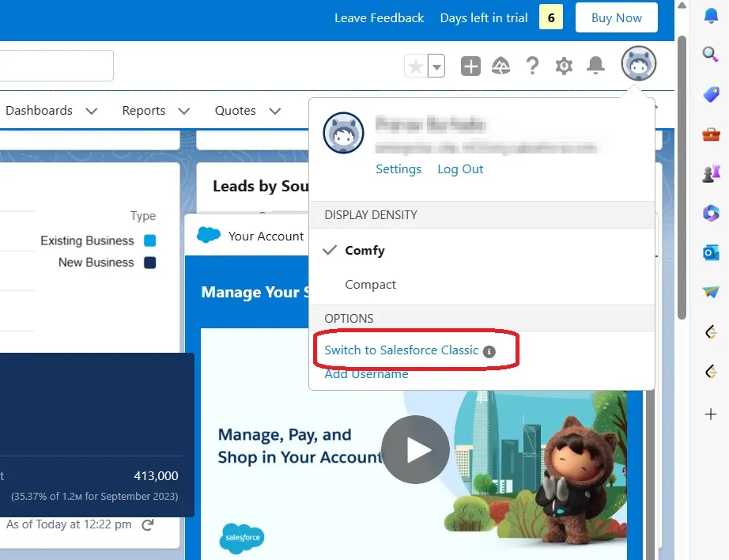Open the browser sidebar bell icon
The image size is (729, 560).
tap(710, 15)
